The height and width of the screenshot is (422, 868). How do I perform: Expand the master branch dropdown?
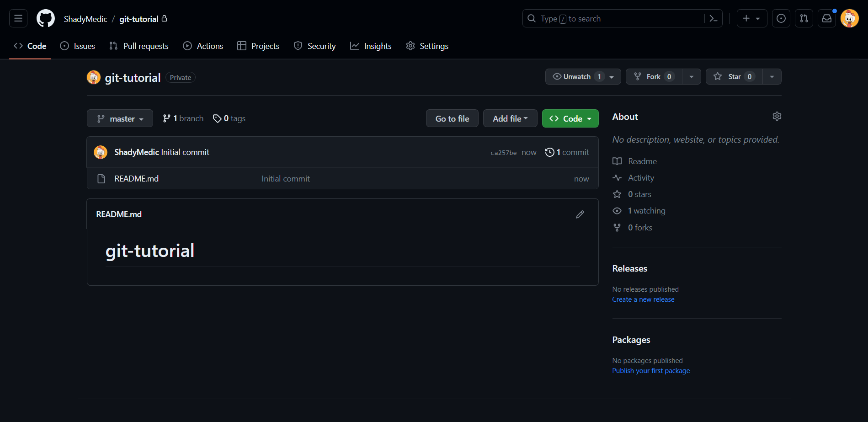click(120, 119)
